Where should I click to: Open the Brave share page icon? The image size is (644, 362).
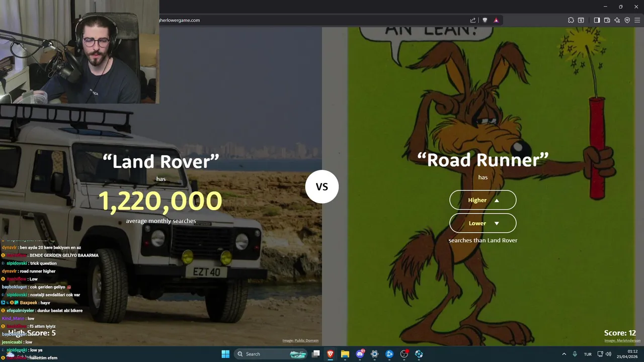[x=473, y=20]
